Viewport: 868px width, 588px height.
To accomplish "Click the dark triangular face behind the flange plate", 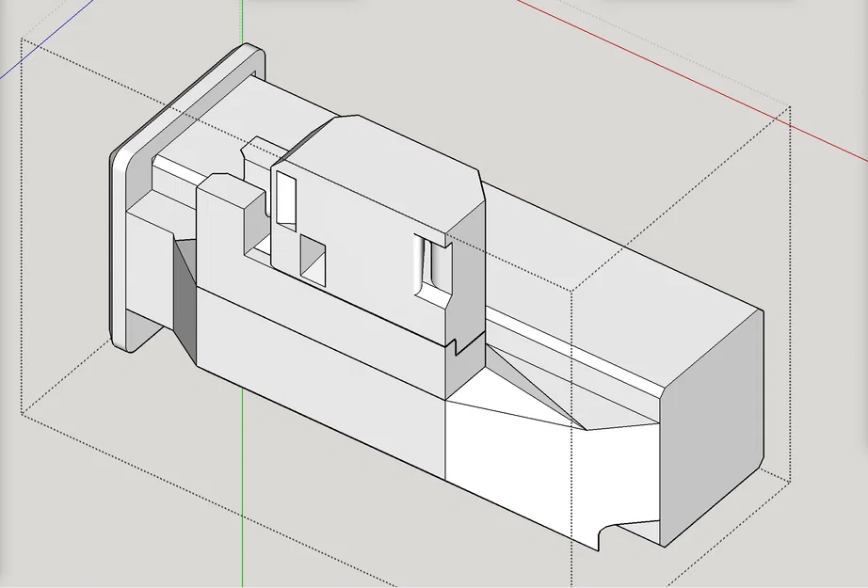I will 185,301.
